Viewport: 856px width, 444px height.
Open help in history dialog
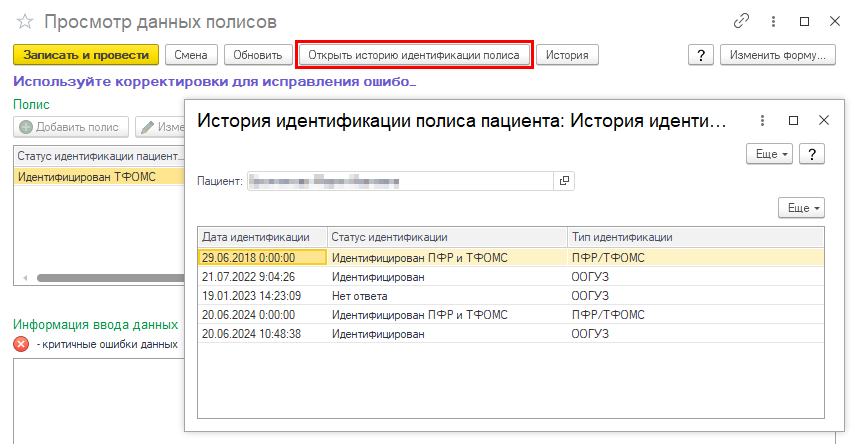tap(812, 153)
